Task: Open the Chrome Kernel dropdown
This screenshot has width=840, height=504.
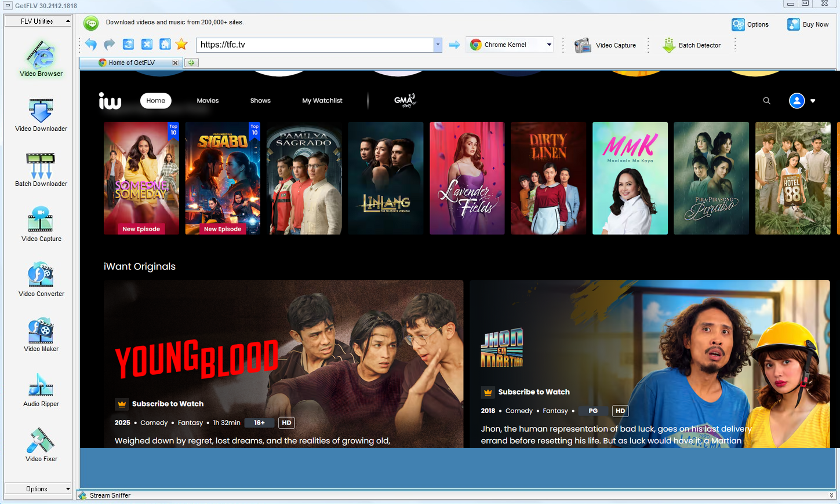Action: pos(510,45)
